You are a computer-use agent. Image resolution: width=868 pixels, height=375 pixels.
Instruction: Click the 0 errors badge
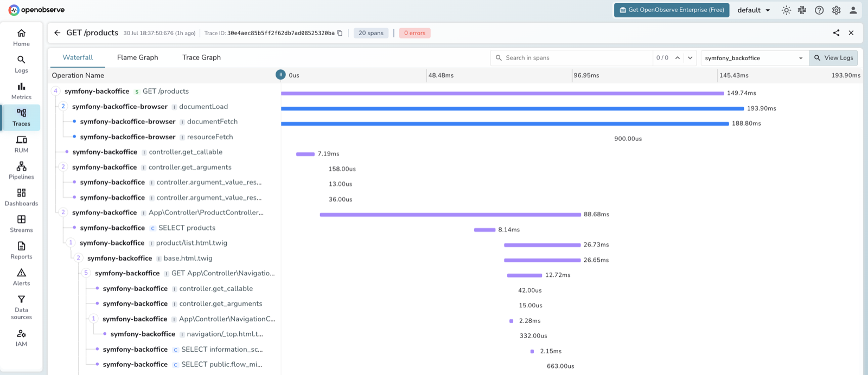(x=415, y=33)
